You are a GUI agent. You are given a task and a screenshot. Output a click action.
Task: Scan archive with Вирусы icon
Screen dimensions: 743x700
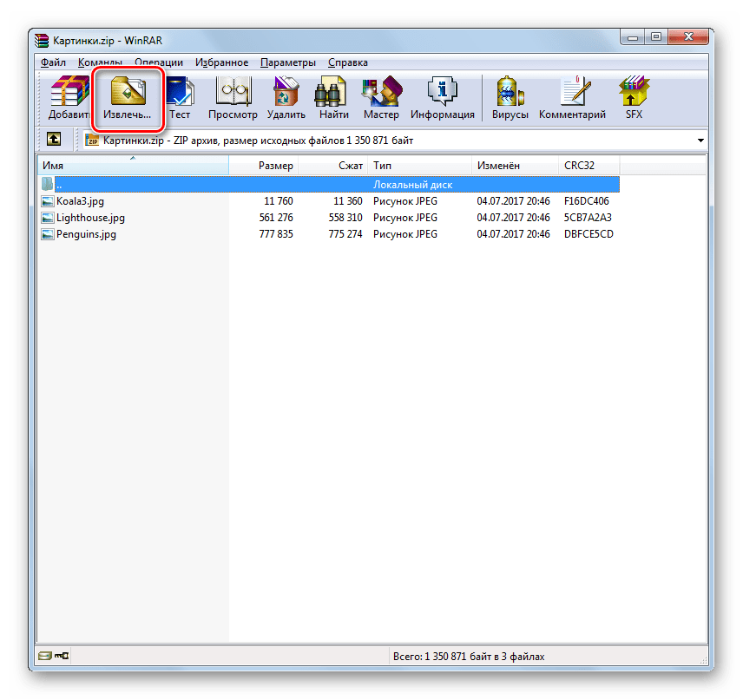[509, 97]
